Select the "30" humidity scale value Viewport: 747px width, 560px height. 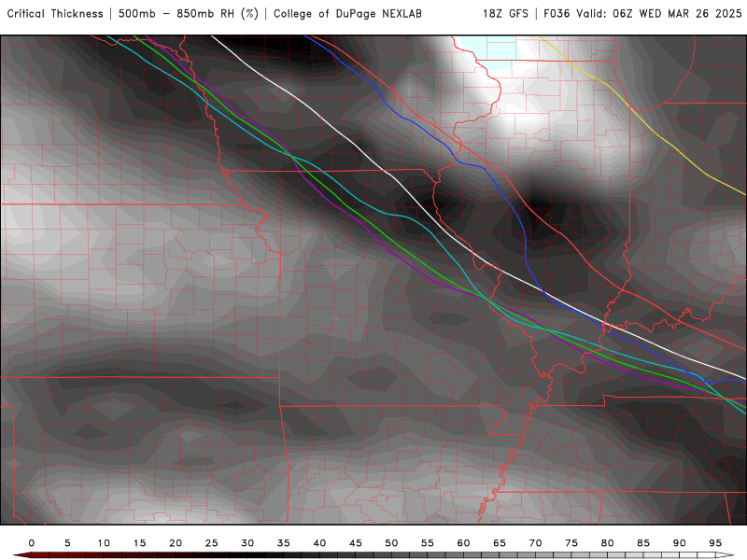pos(247,543)
